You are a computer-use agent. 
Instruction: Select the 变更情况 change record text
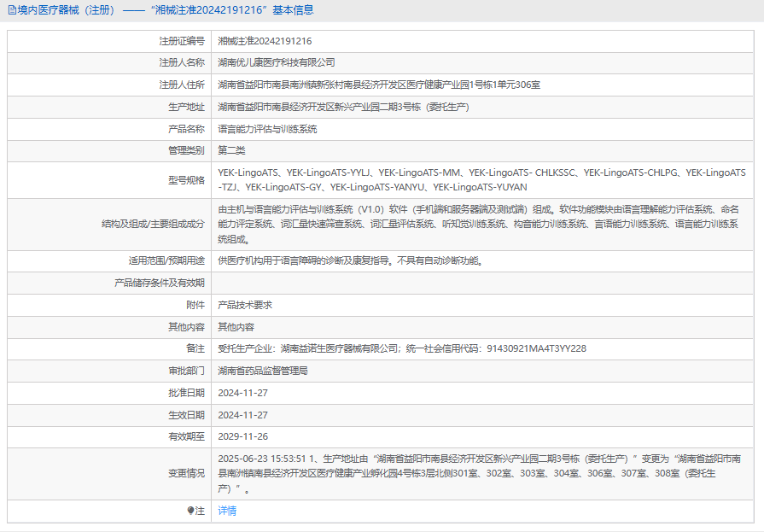[480, 473]
